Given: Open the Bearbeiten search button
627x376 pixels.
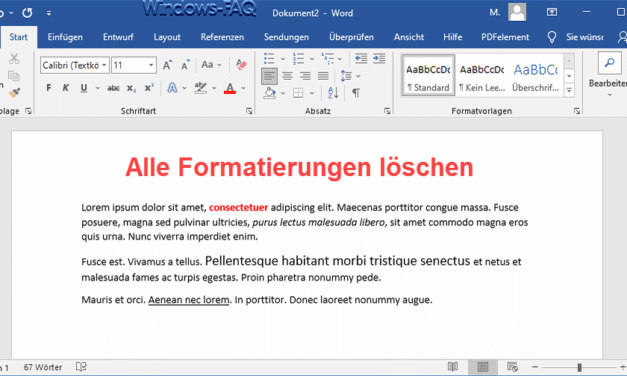Looking at the screenshot, I should [x=609, y=63].
